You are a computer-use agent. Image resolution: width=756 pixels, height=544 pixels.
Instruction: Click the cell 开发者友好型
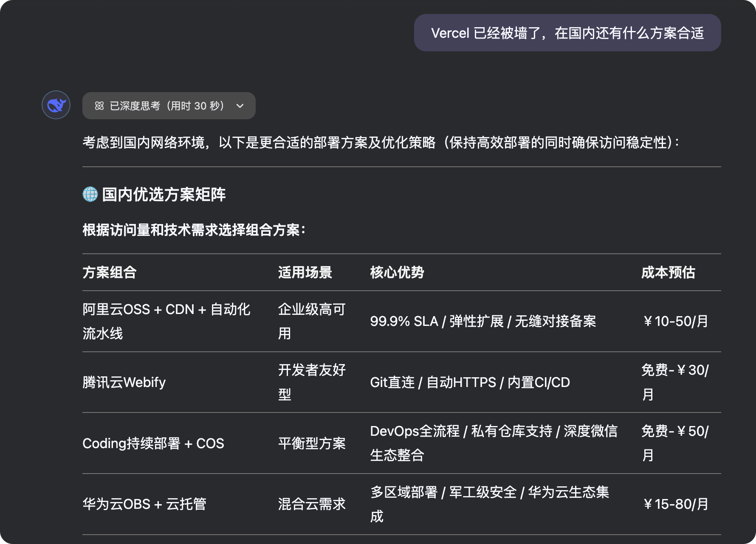point(312,382)
